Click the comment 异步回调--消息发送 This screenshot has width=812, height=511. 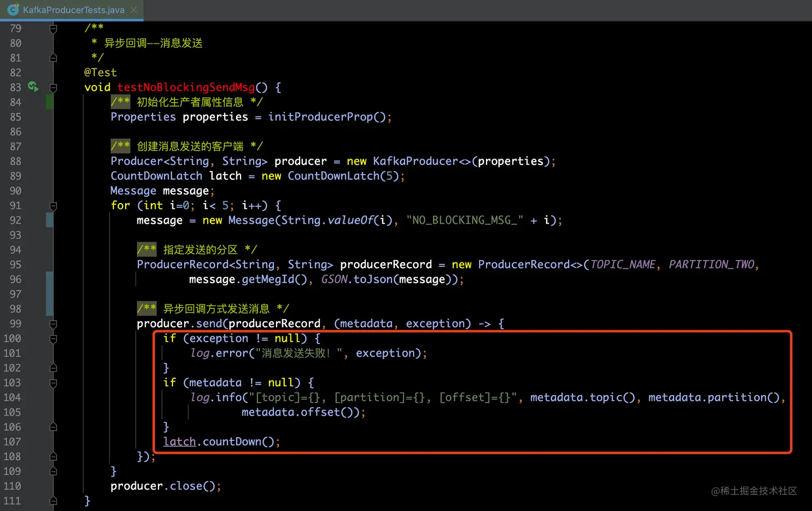point(153,43)
